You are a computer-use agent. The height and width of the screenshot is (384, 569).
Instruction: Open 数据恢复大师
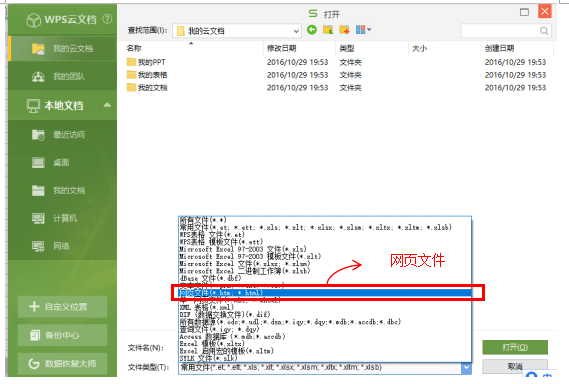[62, 363]
